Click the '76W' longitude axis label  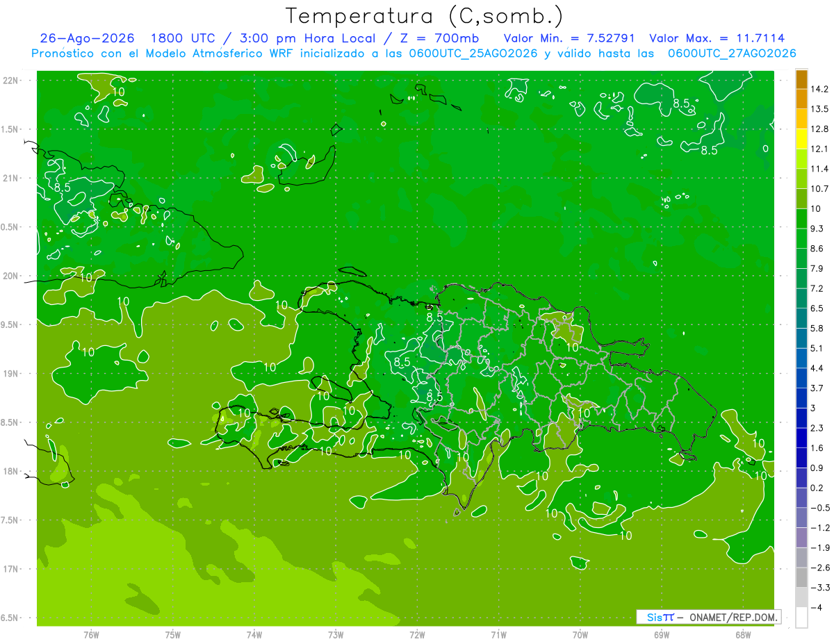point(91,634)
